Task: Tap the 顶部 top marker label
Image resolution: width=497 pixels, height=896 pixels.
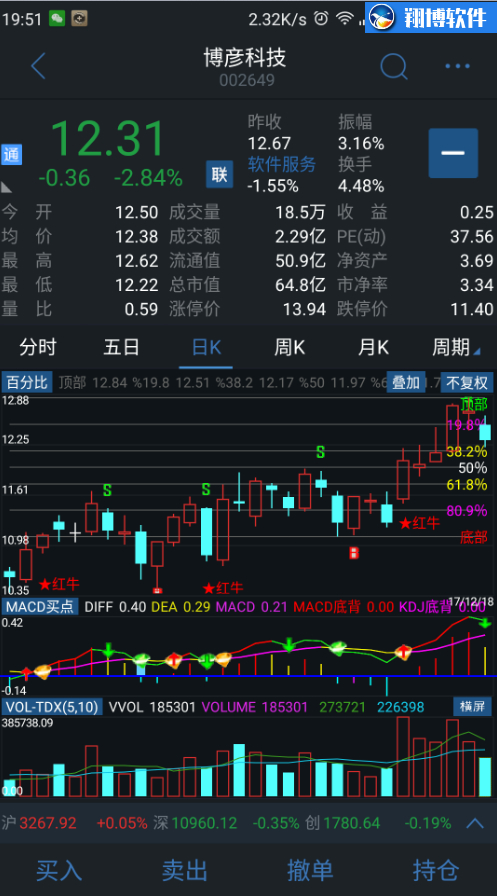Action: tap(474, 404)
